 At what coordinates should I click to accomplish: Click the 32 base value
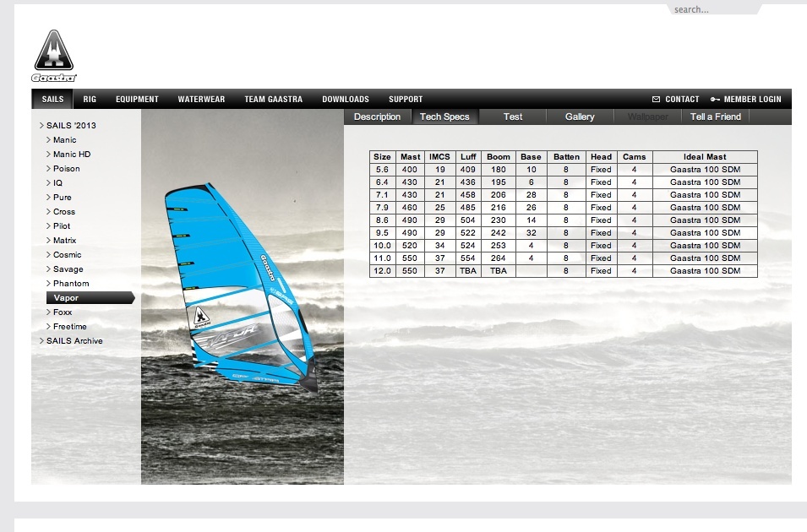531,232
